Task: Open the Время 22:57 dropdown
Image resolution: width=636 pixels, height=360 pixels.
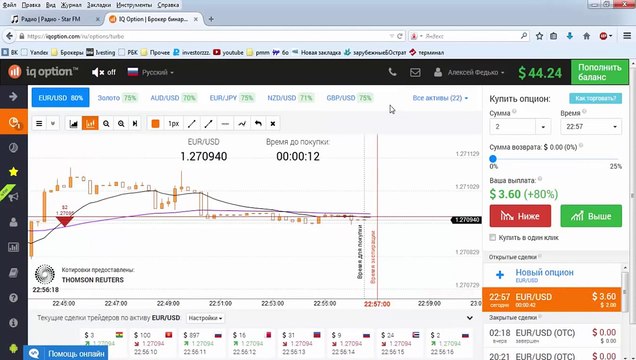Action: [591, 126]
